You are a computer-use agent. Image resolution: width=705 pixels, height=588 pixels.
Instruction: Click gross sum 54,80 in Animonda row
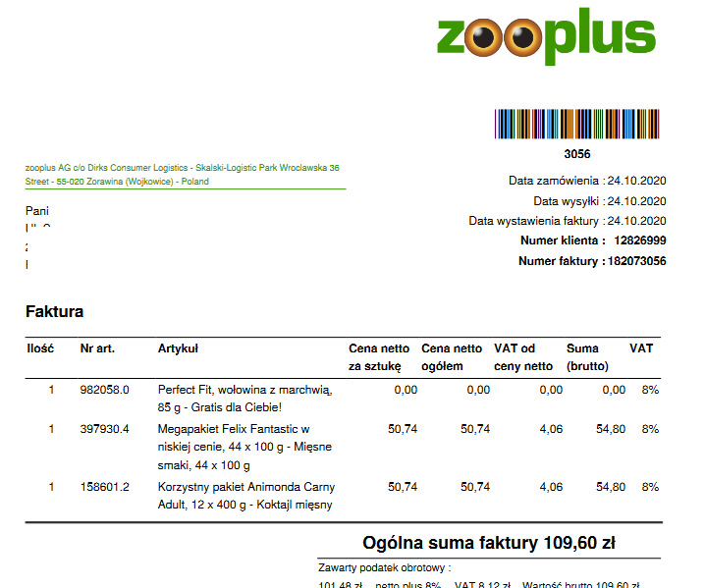pos(611,487)
